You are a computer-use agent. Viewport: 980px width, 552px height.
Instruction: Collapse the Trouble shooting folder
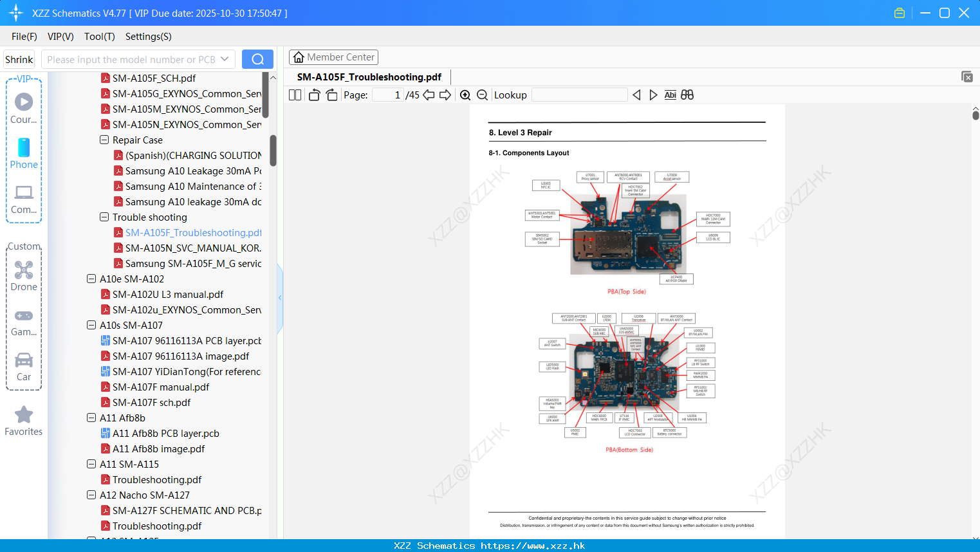point(104,217)
